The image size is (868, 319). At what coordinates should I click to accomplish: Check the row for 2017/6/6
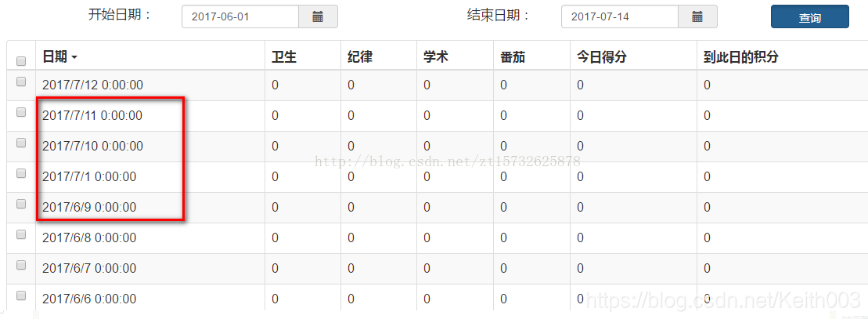tap(21, 295)
